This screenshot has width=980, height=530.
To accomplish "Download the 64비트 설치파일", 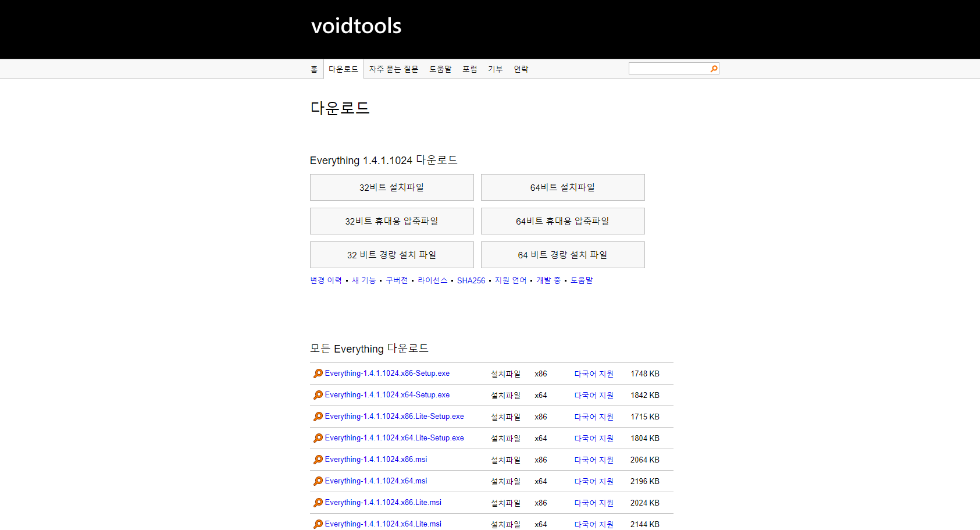I will coord(562,187).
